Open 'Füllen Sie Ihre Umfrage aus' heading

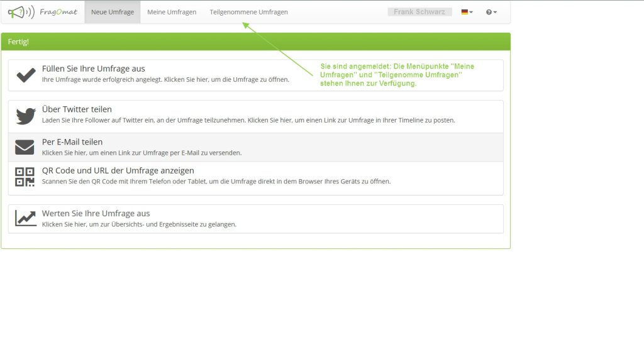click(93, 69)
